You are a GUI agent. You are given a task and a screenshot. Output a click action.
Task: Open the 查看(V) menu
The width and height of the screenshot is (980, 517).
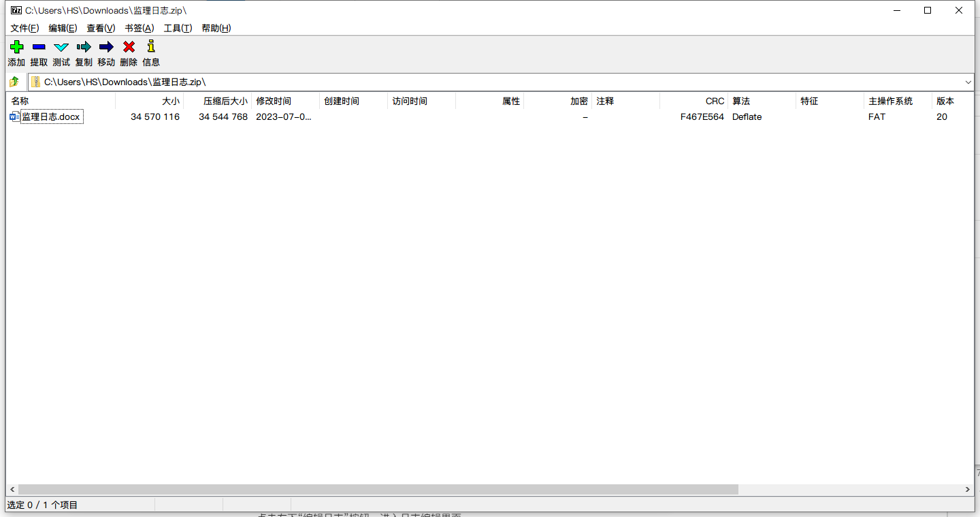(101, 28)
